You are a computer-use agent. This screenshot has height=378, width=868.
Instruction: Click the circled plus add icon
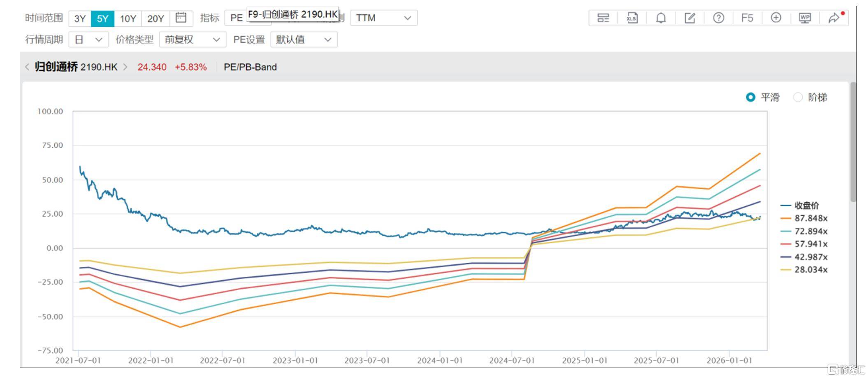(x=776, y=18)
